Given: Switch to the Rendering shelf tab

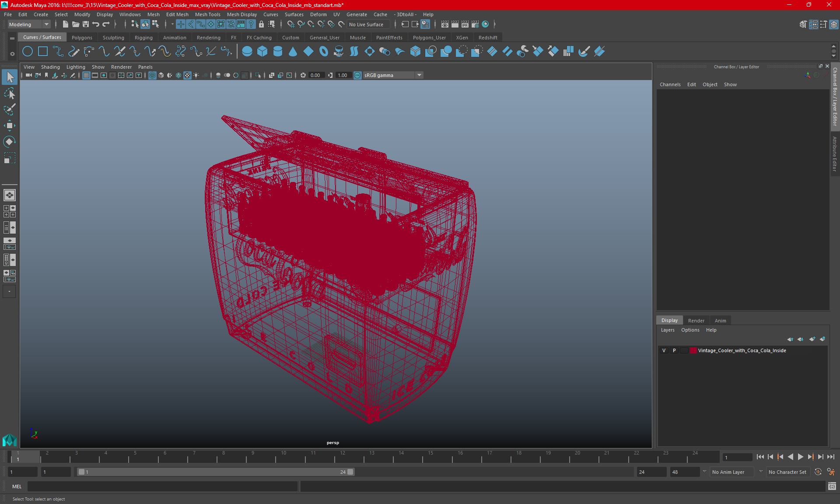Looking at the screenshot, I should pos(208,38).
